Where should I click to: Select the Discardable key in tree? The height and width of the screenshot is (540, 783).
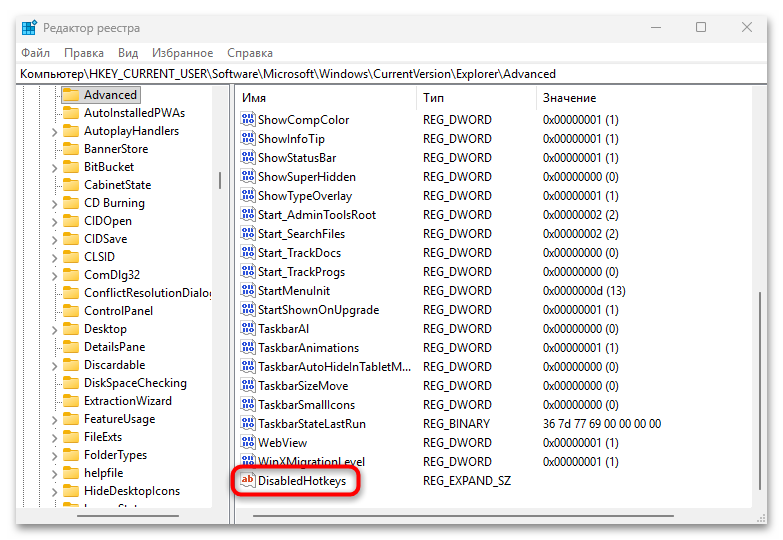point(114,365)
